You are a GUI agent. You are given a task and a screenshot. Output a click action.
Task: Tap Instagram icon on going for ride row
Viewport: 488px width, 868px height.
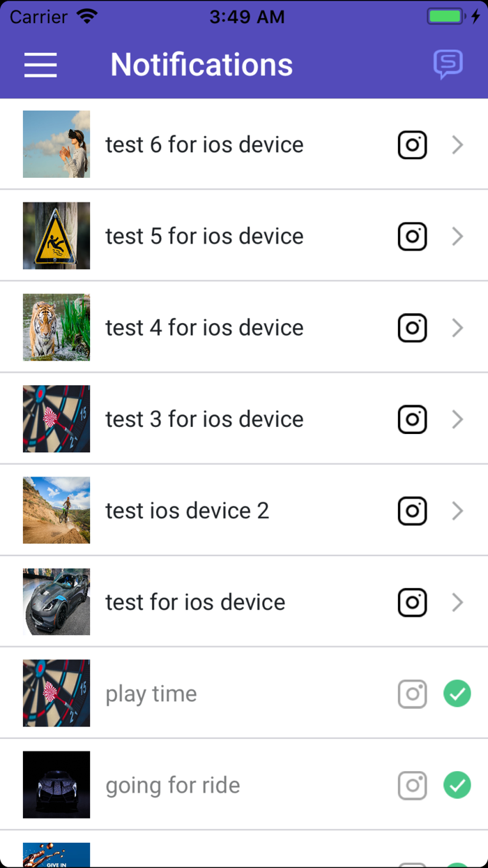coord(412,786)
